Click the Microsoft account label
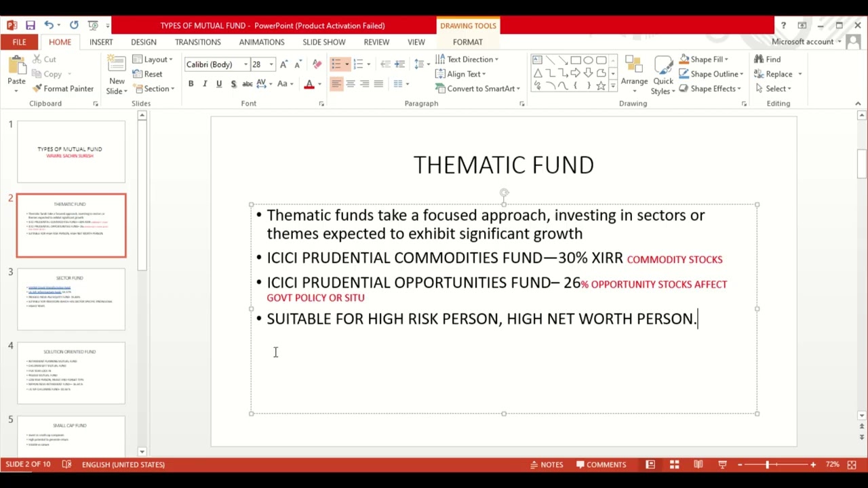The image size is (868, 488). click(802, 42)
